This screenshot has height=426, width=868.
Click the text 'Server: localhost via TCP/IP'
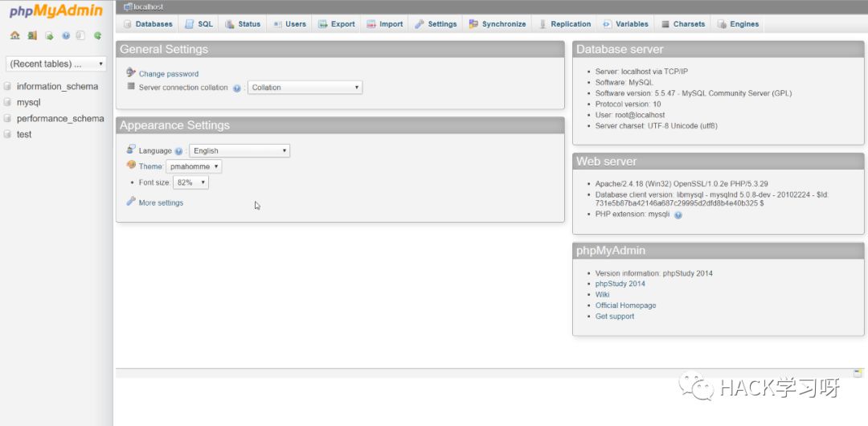641,72
